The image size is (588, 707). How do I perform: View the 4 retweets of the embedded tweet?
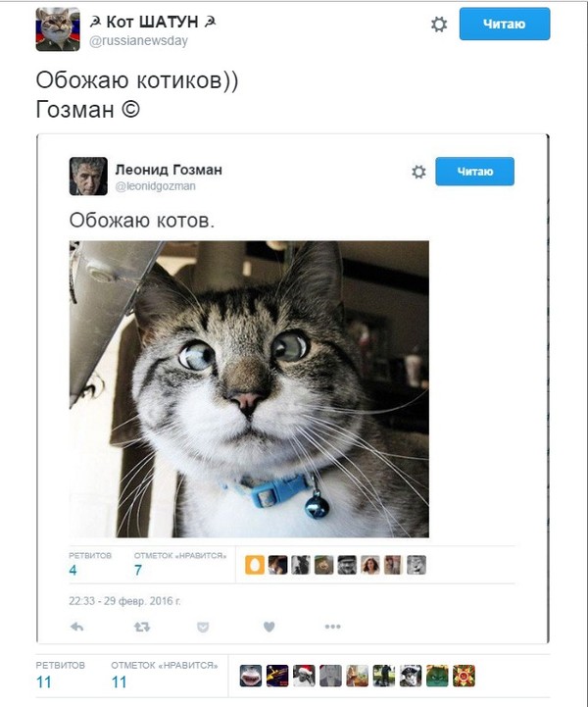pos(90,564)
